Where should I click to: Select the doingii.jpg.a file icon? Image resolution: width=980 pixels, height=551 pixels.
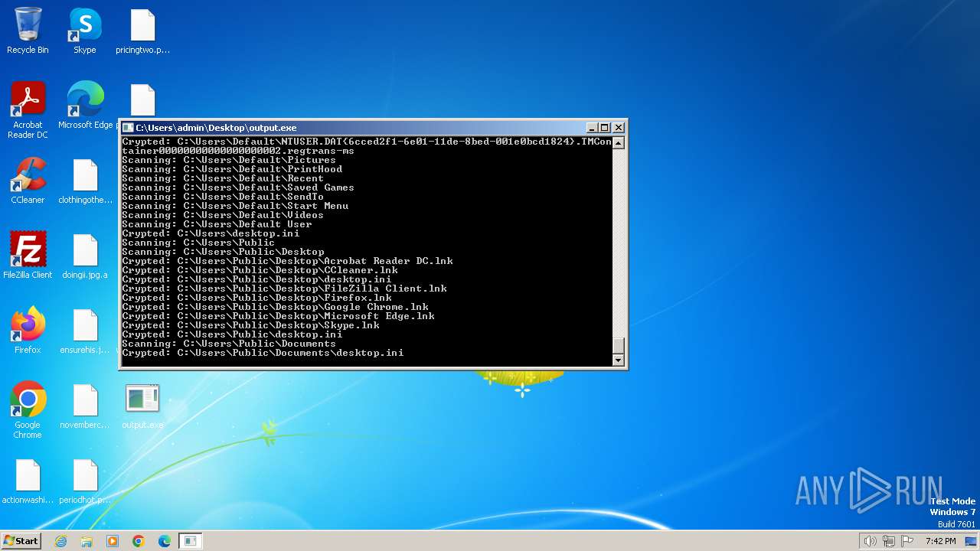coord(85,256)
